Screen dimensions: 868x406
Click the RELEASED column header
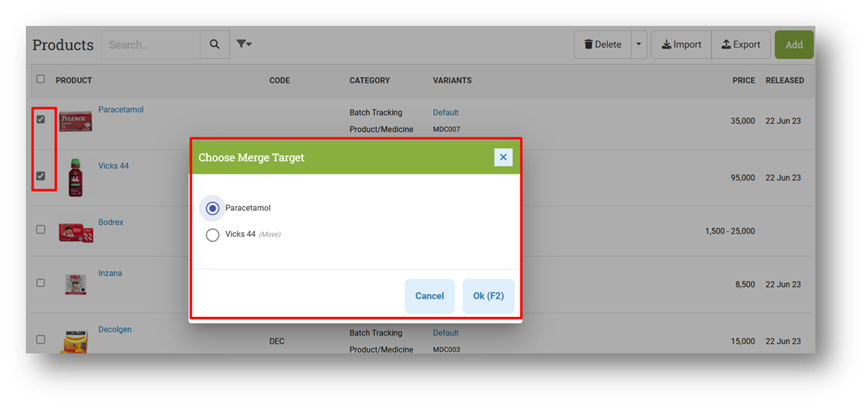[785, 80]
